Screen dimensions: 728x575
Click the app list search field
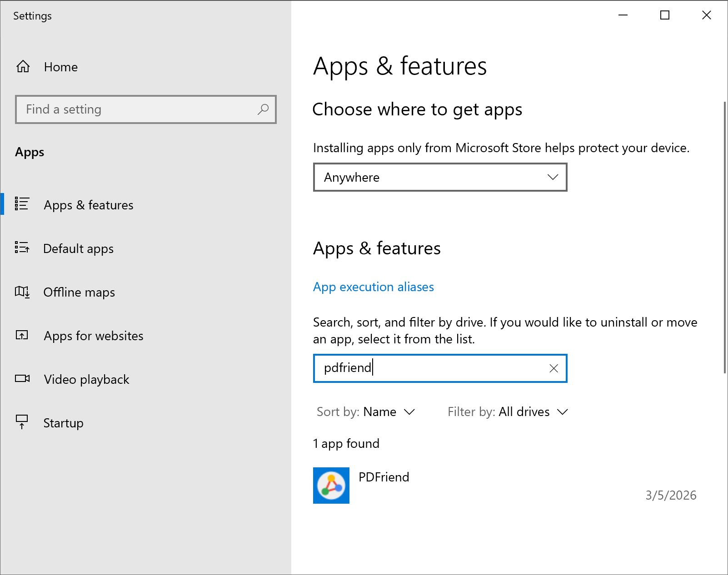tap(432, 368)
